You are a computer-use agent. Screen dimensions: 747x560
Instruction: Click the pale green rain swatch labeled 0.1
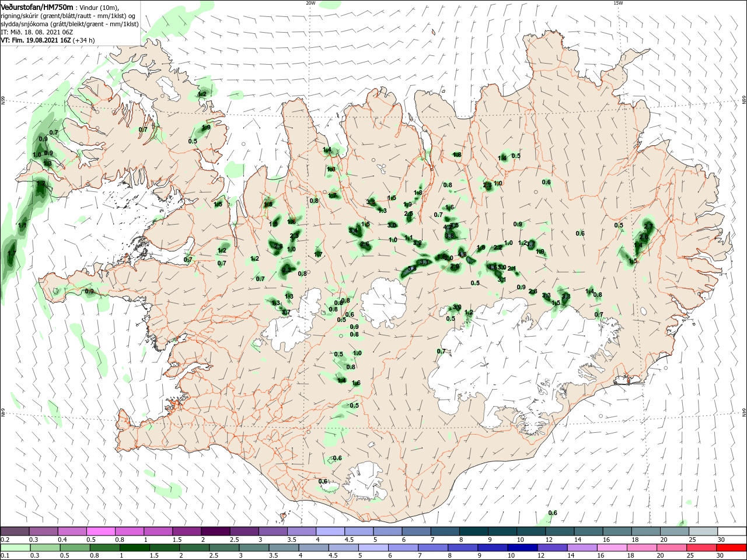point(15,548)
